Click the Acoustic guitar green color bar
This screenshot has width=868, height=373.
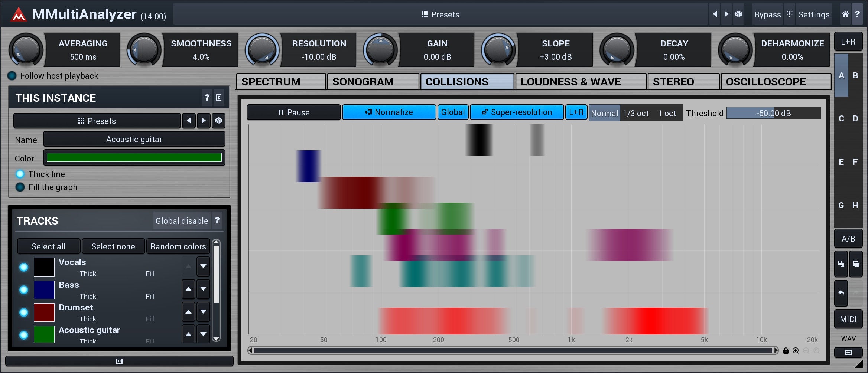pos(134,158)
